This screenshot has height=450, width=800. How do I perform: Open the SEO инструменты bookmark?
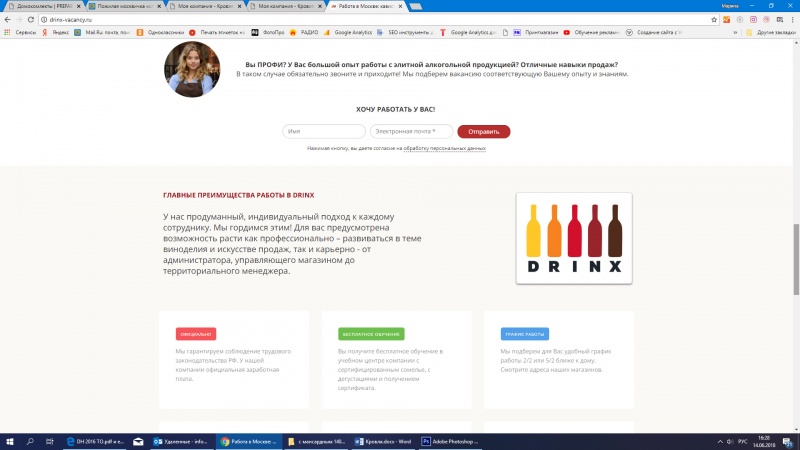point(405,32)
